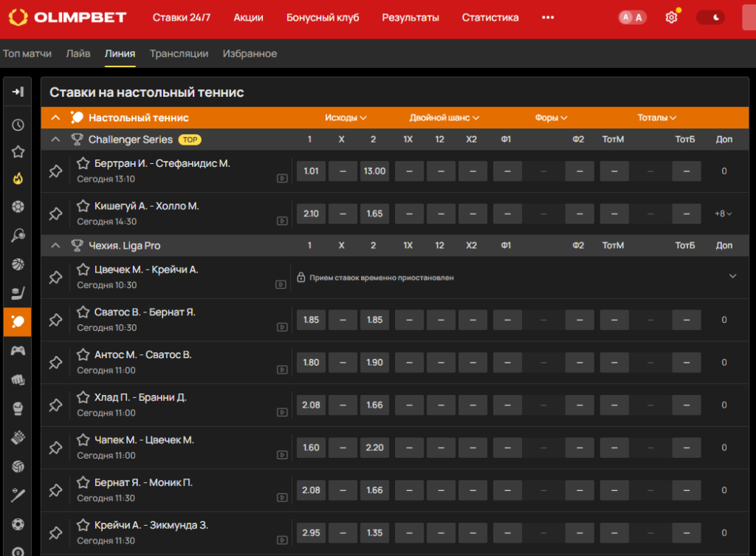Select tennis racket icon in the sidebar
The width and height of the screenshot is (756, 556).
(18, 236)
